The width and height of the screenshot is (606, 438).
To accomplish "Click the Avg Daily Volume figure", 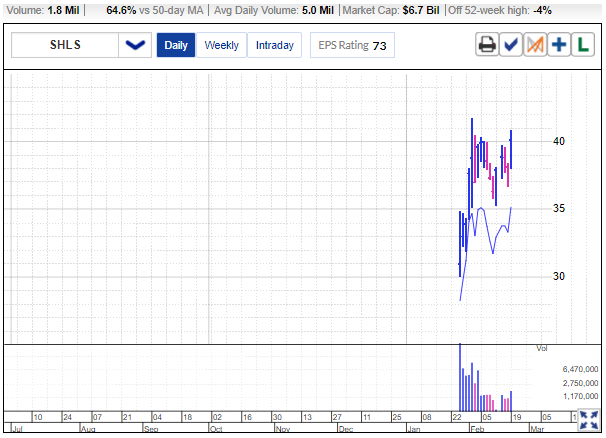I will pyautogui.click(x=316, y=8).
